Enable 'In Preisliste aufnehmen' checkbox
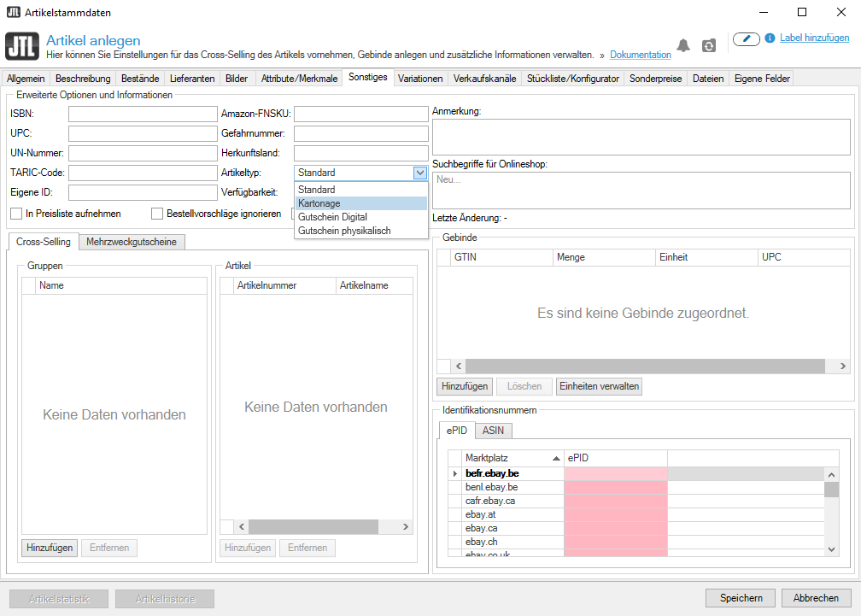This screenshot has width=861, height=616. pyautogui.click(x=16, y=214)
